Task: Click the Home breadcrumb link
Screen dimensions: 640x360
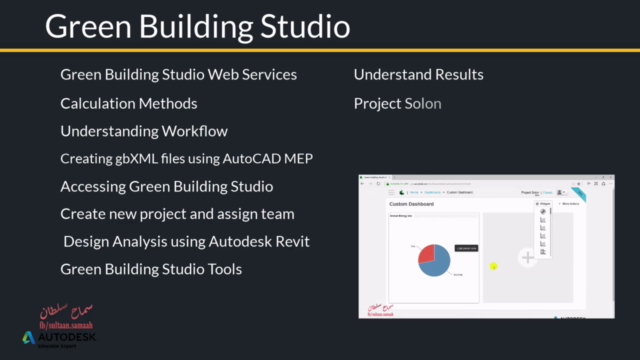Action: point(414,192)
